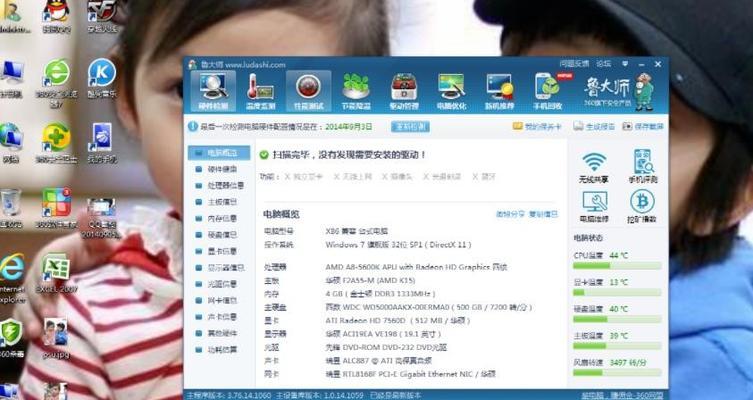Open 新机推荐 new PC recommendations

pyautogui.click(x=499, y=91)
